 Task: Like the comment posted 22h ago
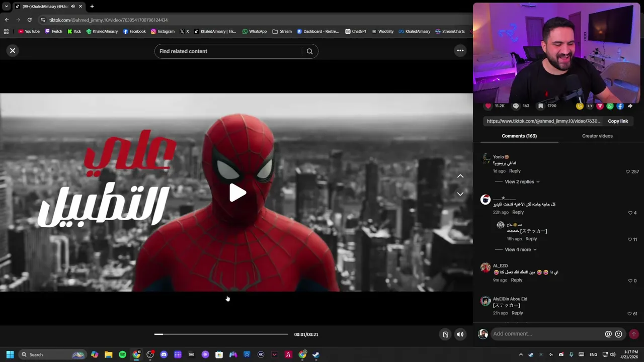tap(630, 213)
